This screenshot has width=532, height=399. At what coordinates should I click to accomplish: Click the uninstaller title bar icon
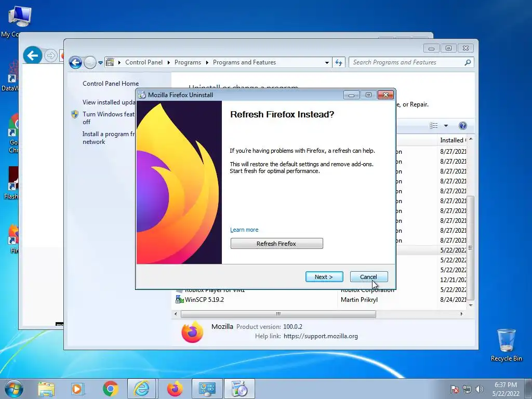(142, 95)
